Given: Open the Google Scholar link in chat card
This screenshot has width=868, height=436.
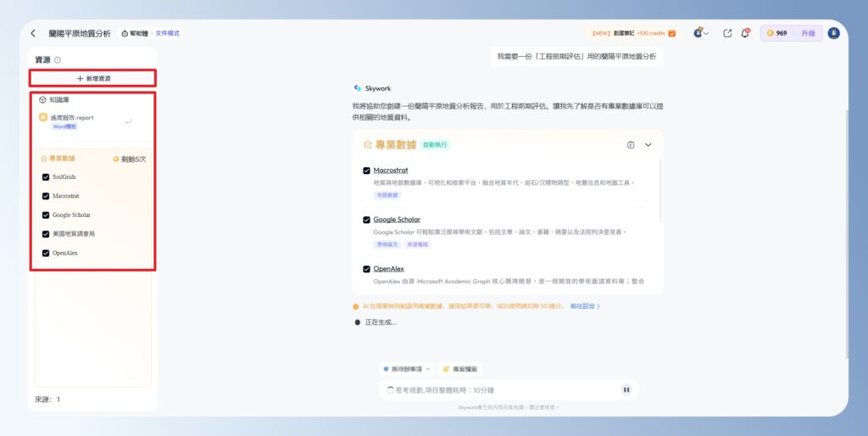Looking at the screenshot, I should [x=397, y=220].
